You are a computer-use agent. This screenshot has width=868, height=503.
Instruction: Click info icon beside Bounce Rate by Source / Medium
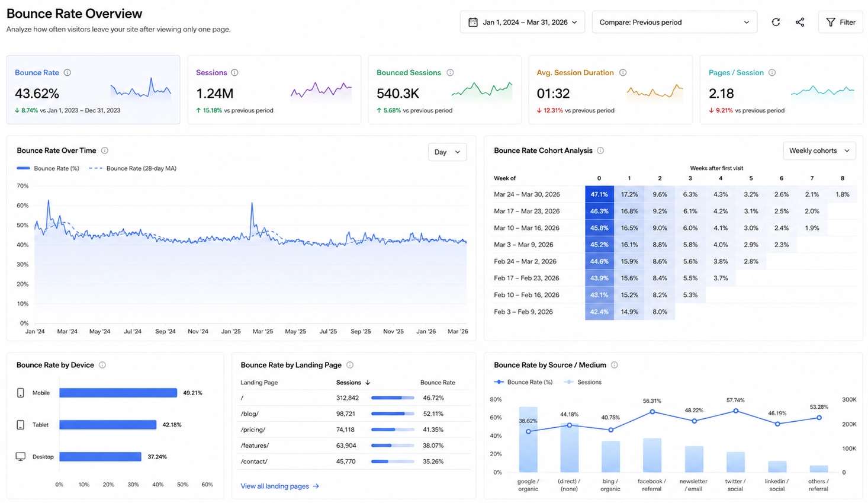[615, 365]
